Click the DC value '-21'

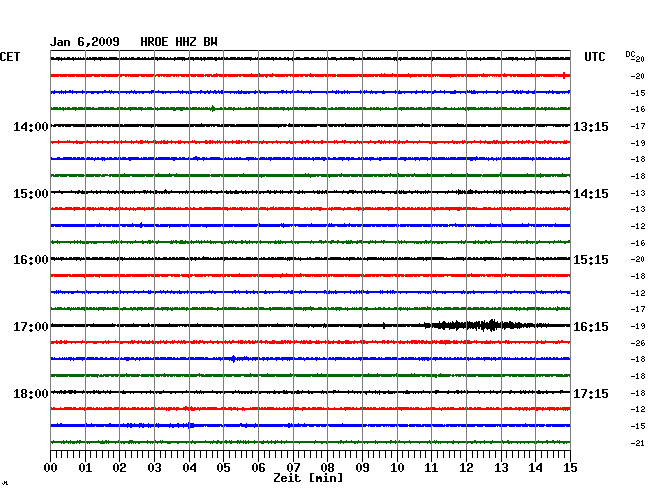[x=638, y=443]
